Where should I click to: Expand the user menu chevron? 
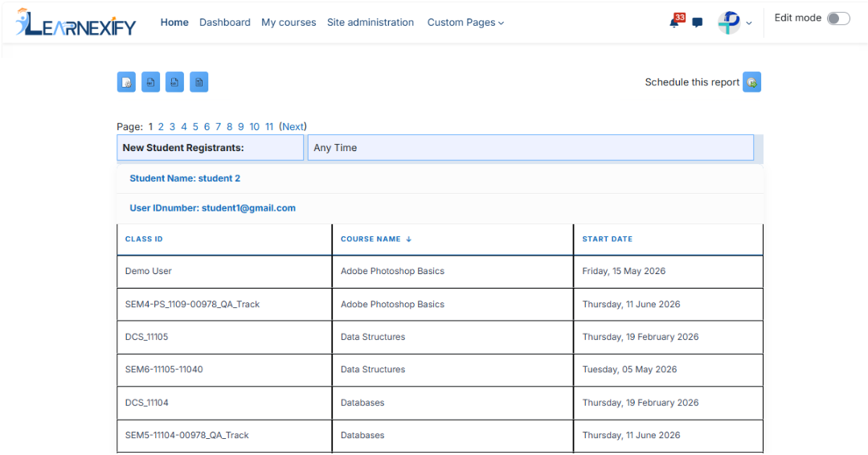click(x=749, y=23)
